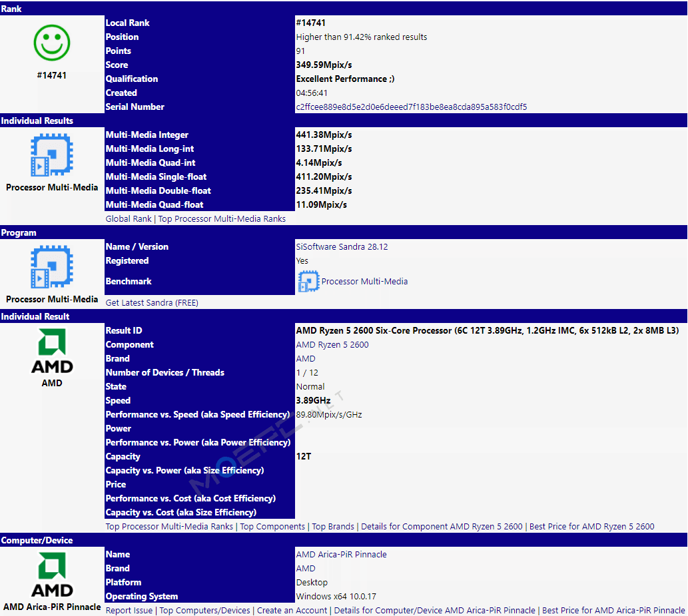The image size is (688, 616).
Task: Click the Multi-Media Quad-float value 11.09Mpix/s
Action: click(321, 205)
